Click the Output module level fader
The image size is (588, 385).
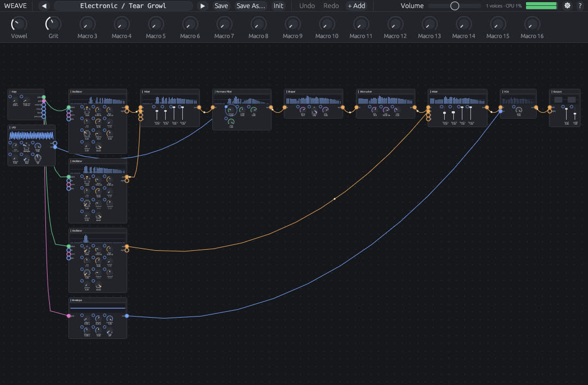(566, 114)
